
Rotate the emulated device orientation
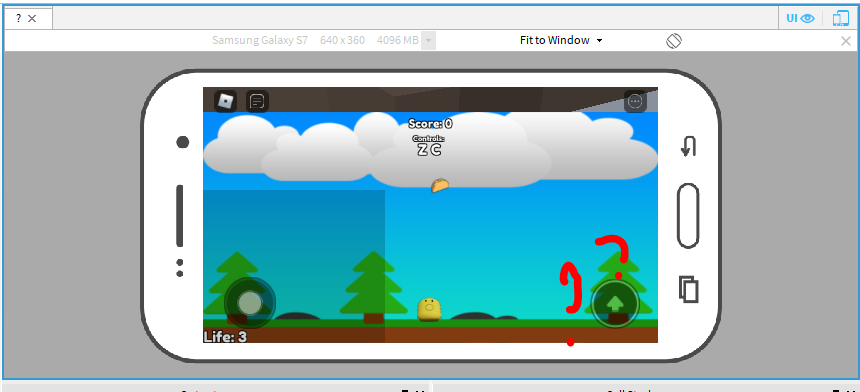(674, 40)
